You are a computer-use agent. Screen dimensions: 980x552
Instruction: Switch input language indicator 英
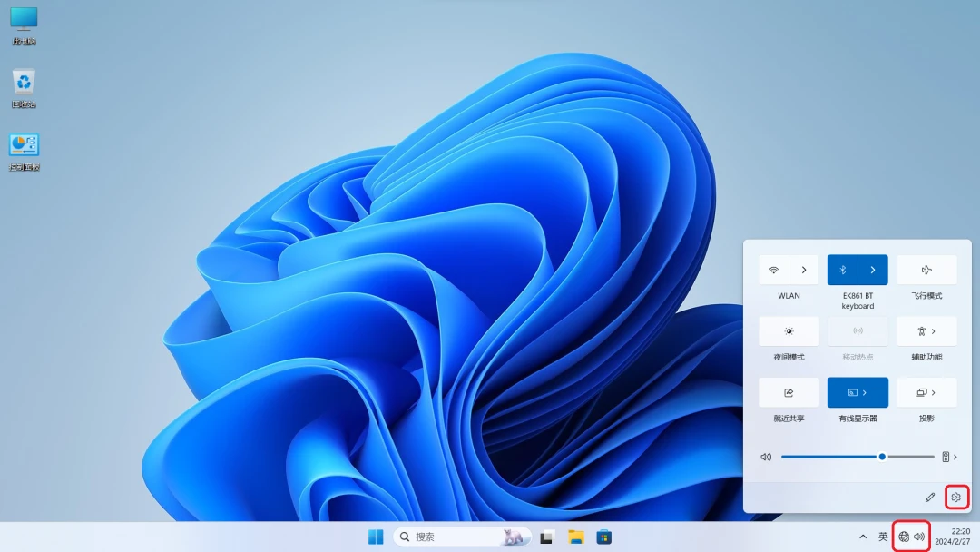pos(883,537)
